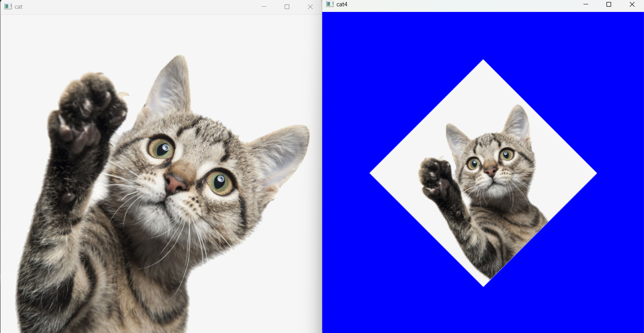Click the rotated cat image in cat4 window

483,173
